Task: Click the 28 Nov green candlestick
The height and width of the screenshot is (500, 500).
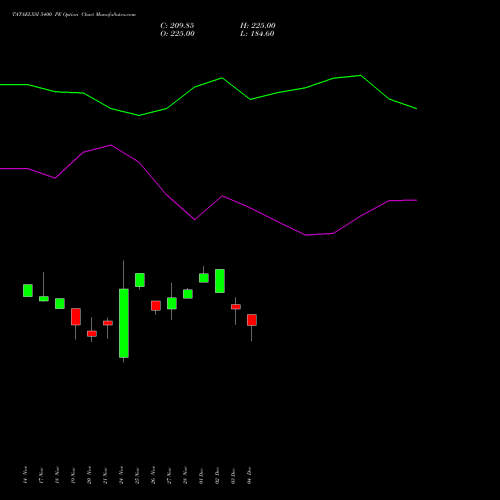Action: click(x=188, y=294)
